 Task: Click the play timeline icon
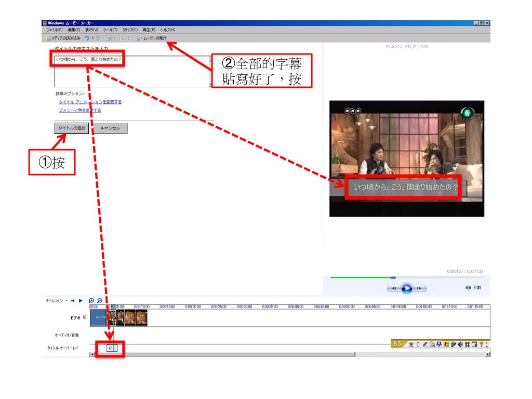click(81, 301)
